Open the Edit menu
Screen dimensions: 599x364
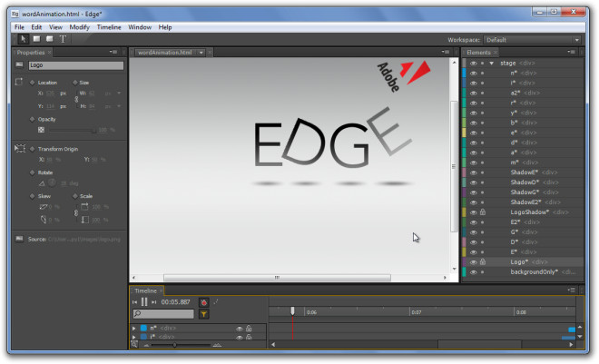(x=36, y=27)
